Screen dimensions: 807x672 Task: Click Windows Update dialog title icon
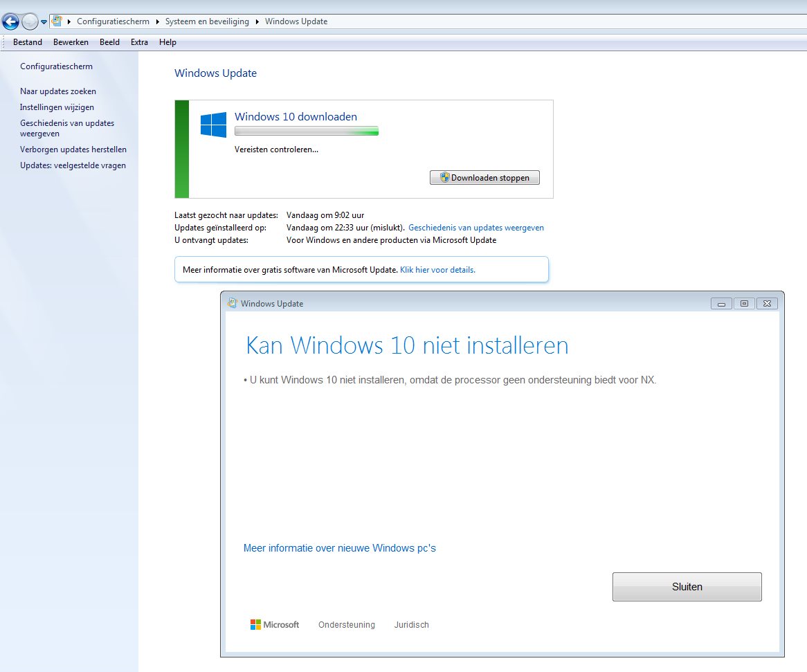[232, 303]
